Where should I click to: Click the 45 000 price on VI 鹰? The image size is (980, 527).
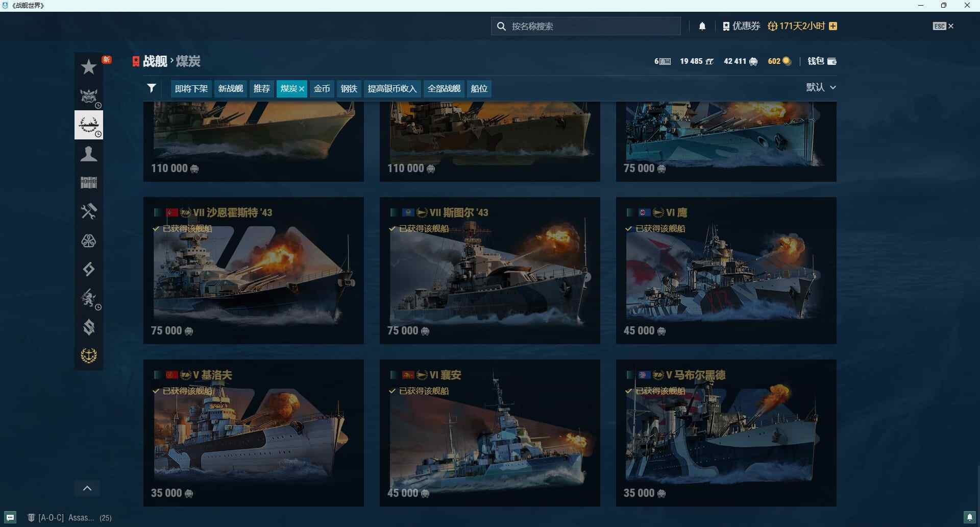(645, 331)
